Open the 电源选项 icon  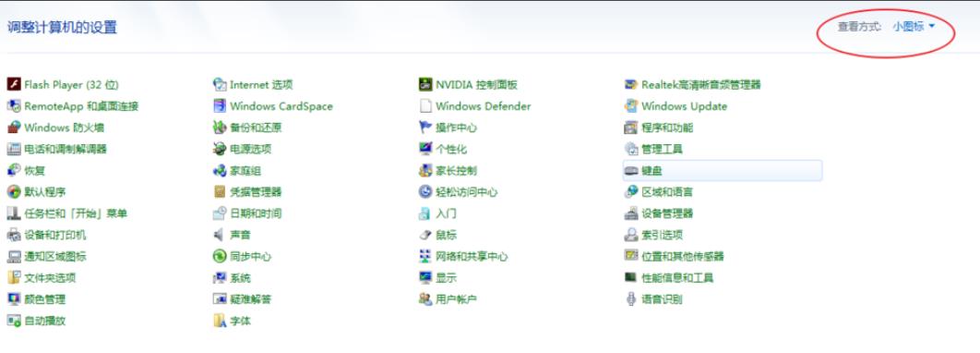(220, 149)
